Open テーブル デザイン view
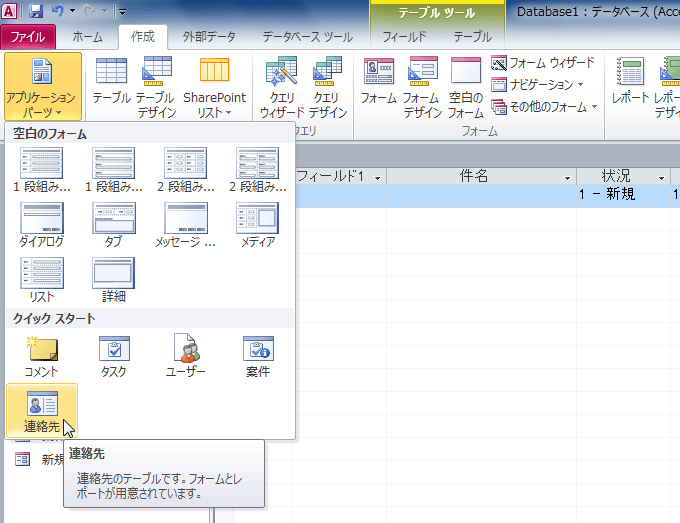 [157, 86]
